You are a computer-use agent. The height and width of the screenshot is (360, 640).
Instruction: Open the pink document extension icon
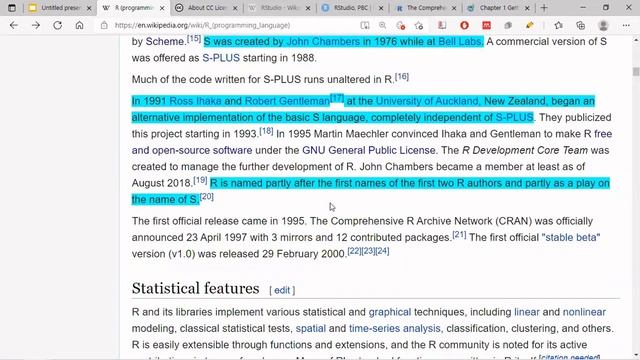[442, 25]
